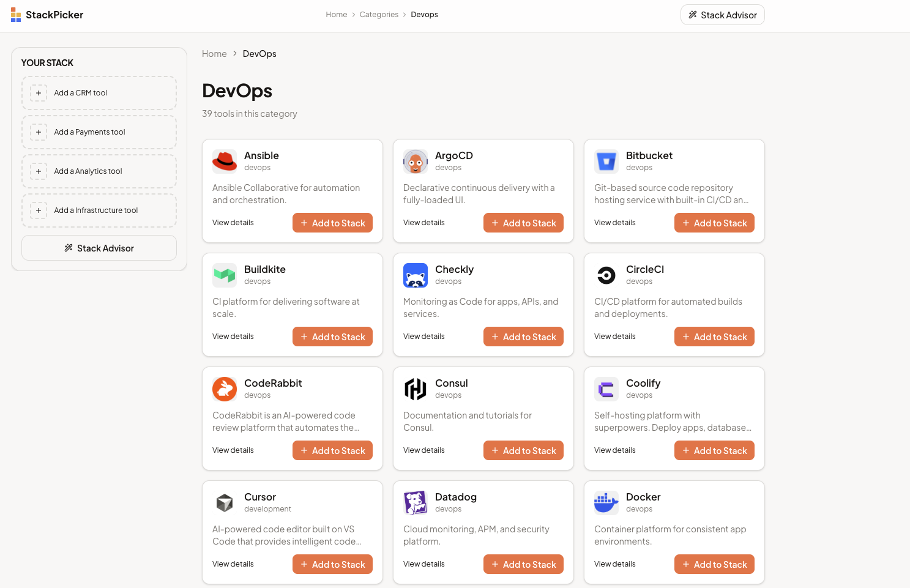Click the Docker whale icon
Image resolution: width=910 pixels, height=588 pixels.
[x=606, y=502]
